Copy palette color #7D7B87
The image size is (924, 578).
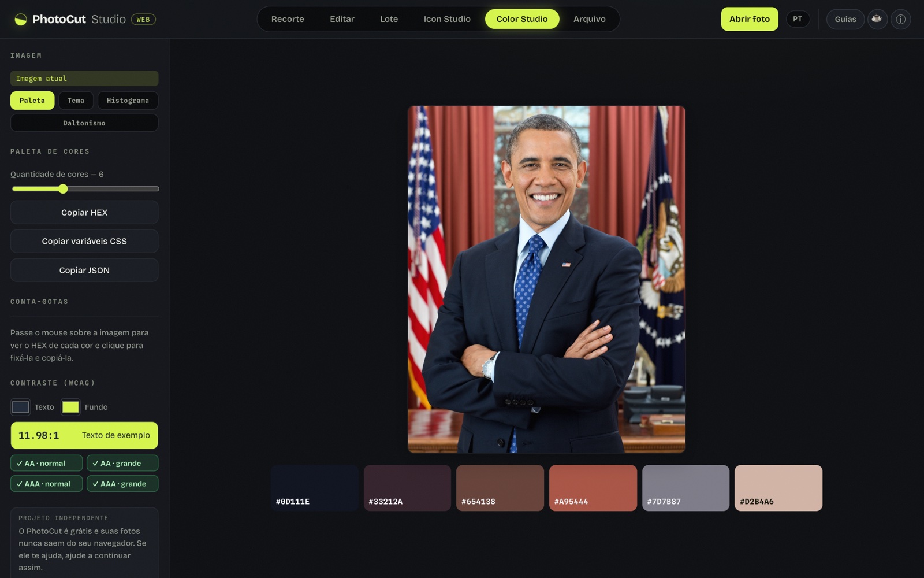tap(685, 488)
